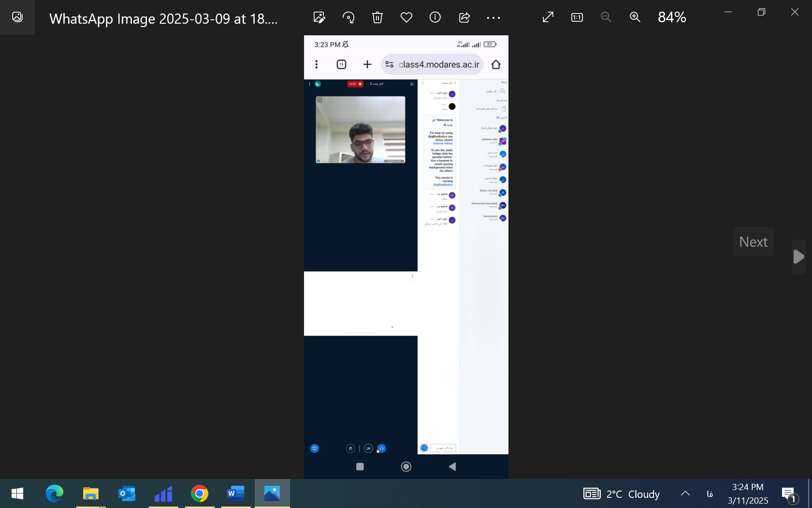Add image to favorites with the heart icon
Image resolution: width=812 pixels, height=508 pixels.
point(406,17)
